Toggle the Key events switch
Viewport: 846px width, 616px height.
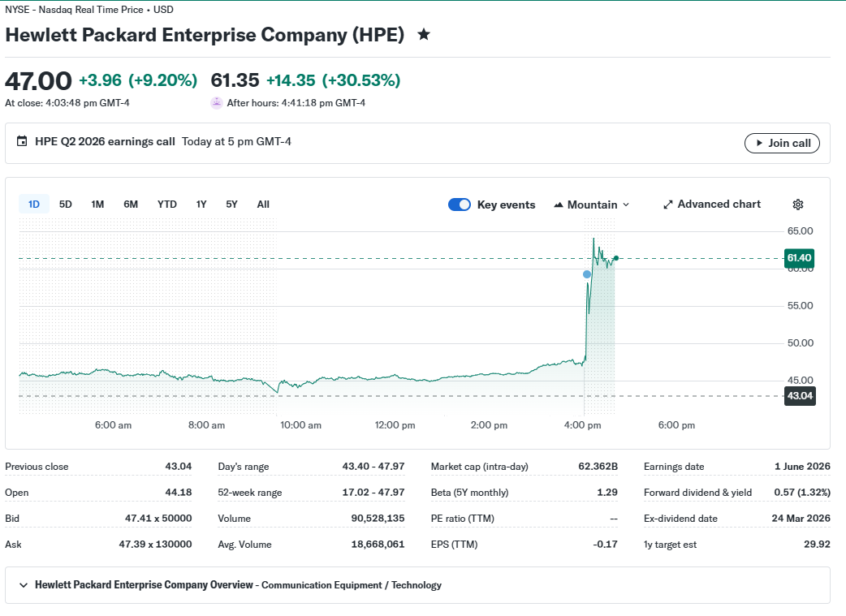click(x=460, y=205)
